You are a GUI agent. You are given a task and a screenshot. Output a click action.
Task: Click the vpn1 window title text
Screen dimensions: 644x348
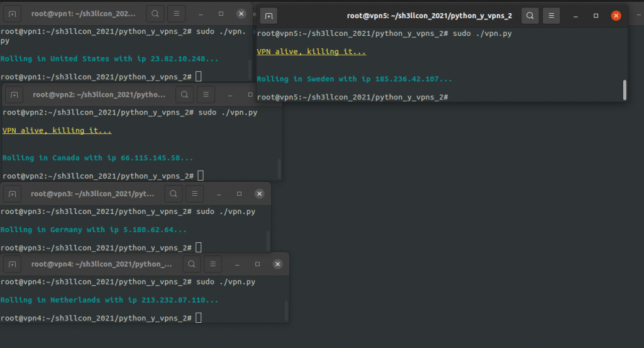pyautogui.click(x=84, y=14)
